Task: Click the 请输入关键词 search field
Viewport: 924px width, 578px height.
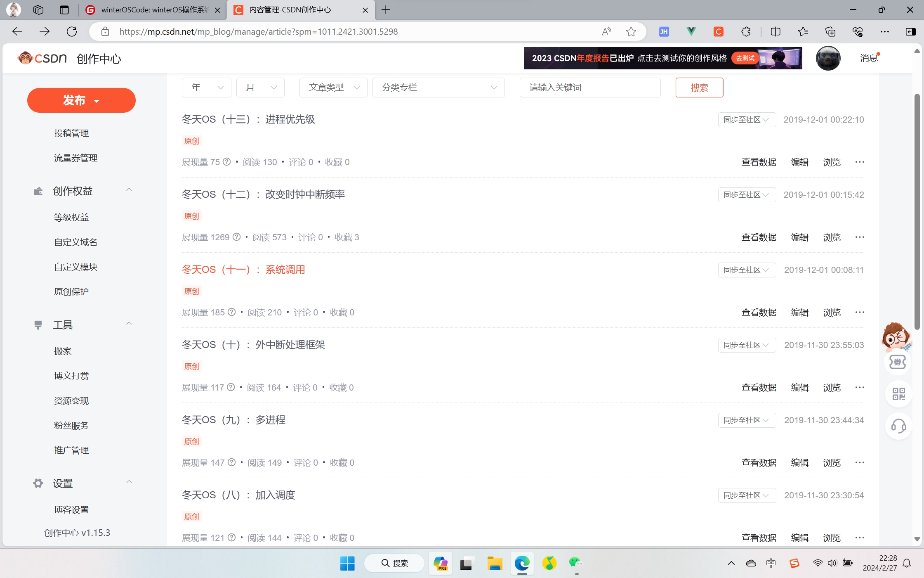Action: (590, 88)
